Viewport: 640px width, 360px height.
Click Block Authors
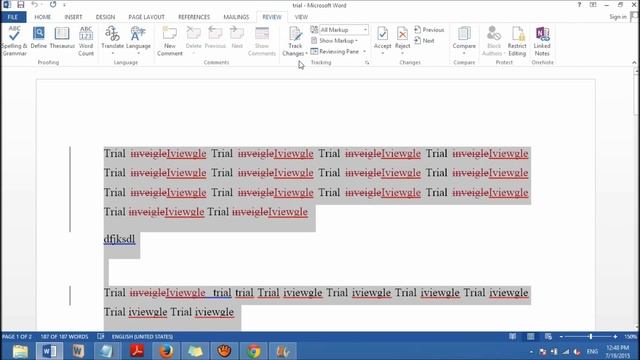[493, 41]
